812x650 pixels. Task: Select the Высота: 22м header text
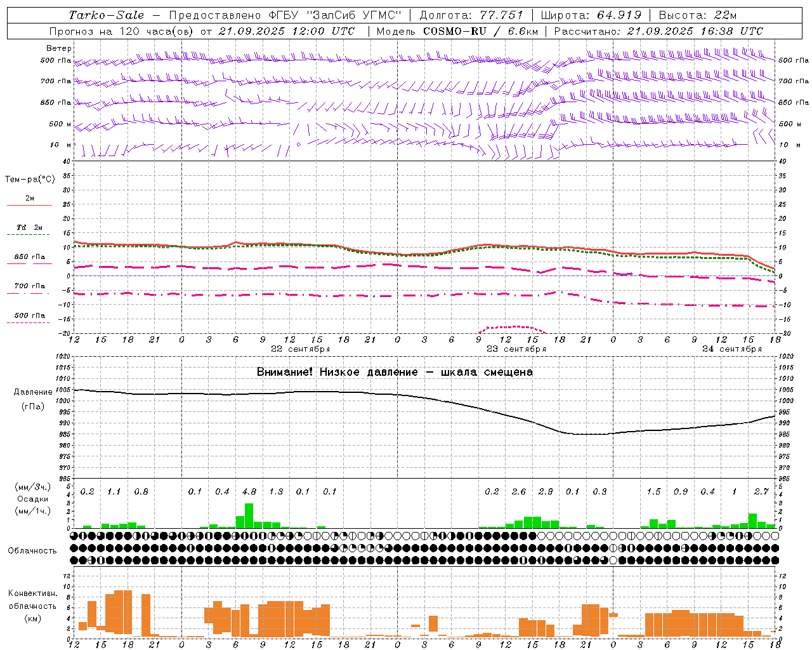coord(698,15)
